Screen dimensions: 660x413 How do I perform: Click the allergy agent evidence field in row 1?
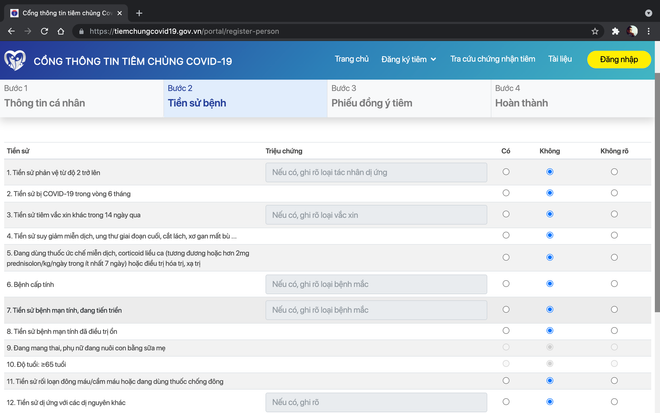(376, 172)
